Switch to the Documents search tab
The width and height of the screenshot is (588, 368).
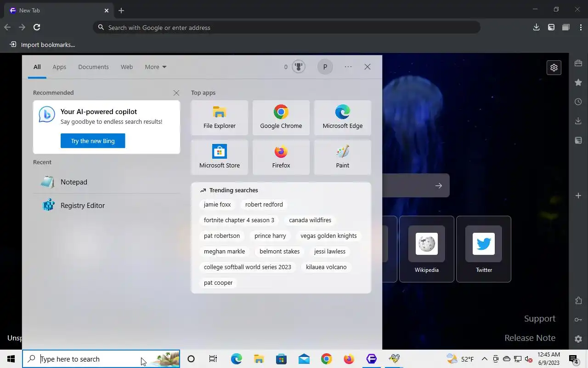click(x=93, y=67)
